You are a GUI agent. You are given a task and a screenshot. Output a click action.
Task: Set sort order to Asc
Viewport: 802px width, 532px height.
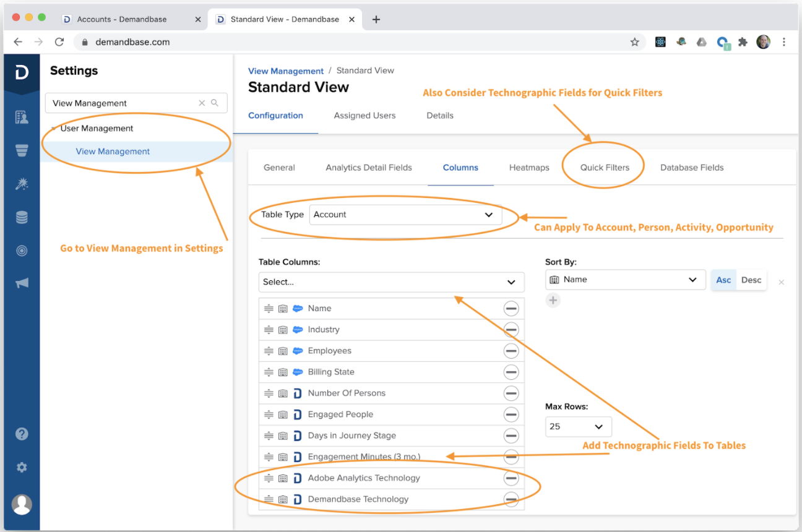(723, 280)
